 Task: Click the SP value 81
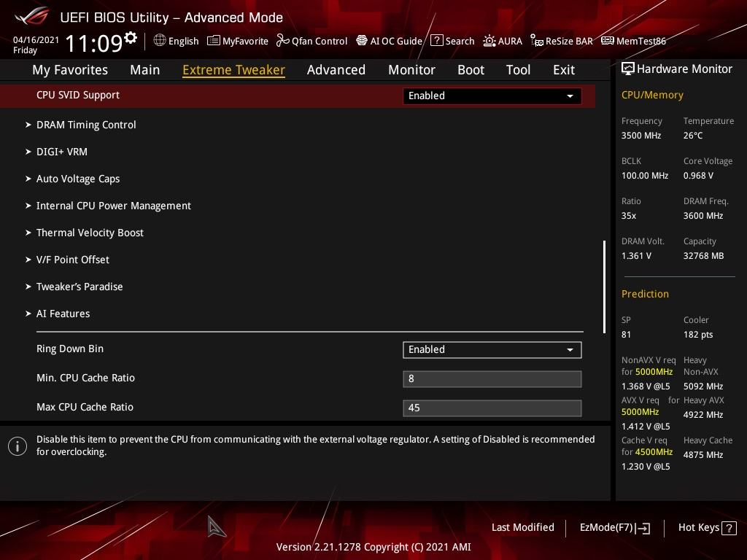(626, 335)
